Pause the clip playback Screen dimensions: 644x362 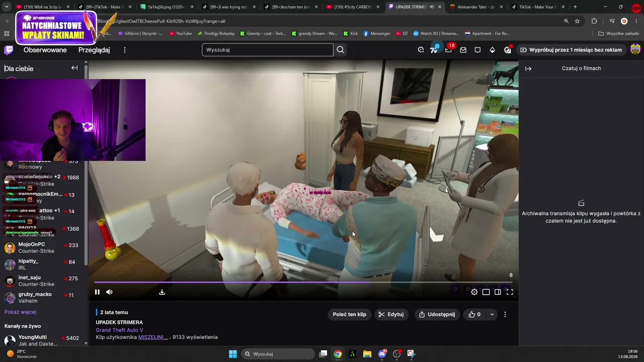97,292
